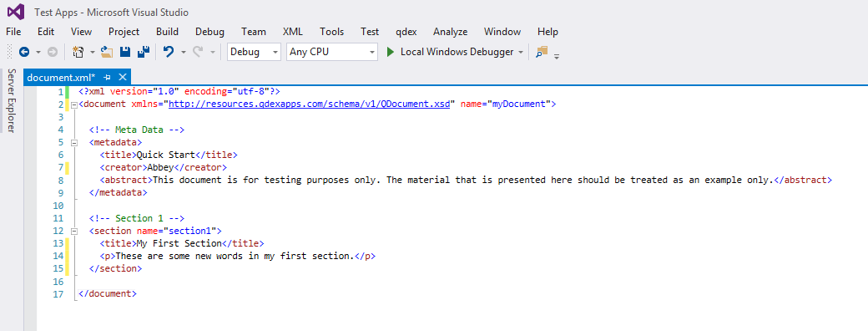This screenshot has height=331, width=868.
Task: Start debugging with the green play icon
Action: coord(391,52)
